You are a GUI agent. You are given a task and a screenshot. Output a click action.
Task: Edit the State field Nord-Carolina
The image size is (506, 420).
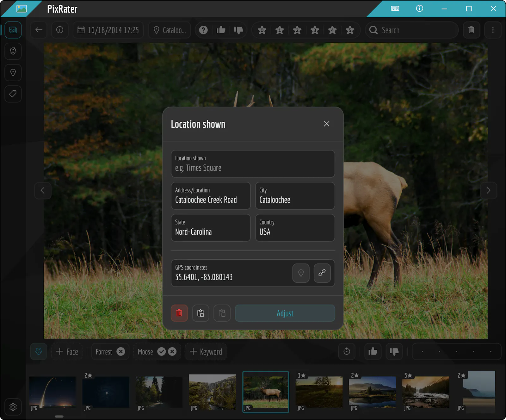pyautogui.click(x=211, y=228)
